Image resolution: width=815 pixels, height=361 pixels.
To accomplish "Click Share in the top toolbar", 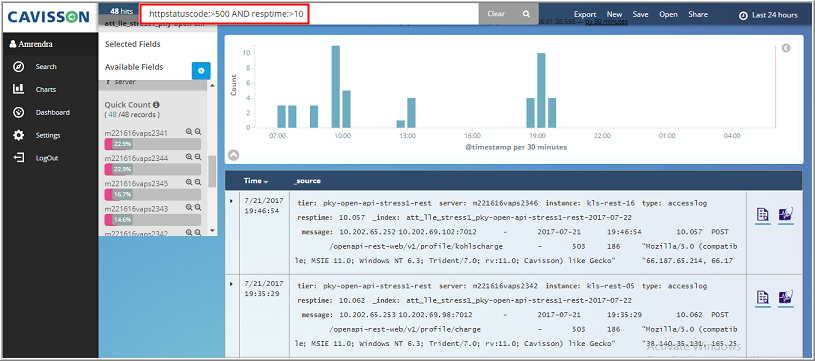I will click(698, 15).
